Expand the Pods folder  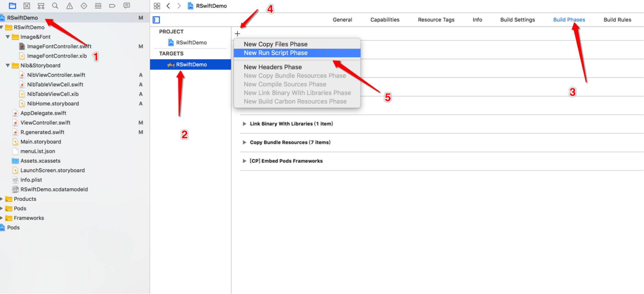click(x=2, y=208)
